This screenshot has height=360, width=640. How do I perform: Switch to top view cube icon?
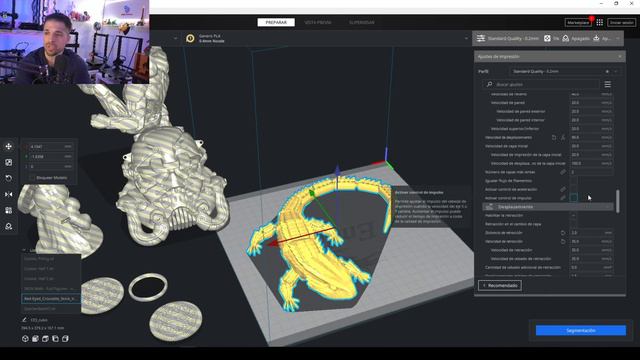[45, 339]
